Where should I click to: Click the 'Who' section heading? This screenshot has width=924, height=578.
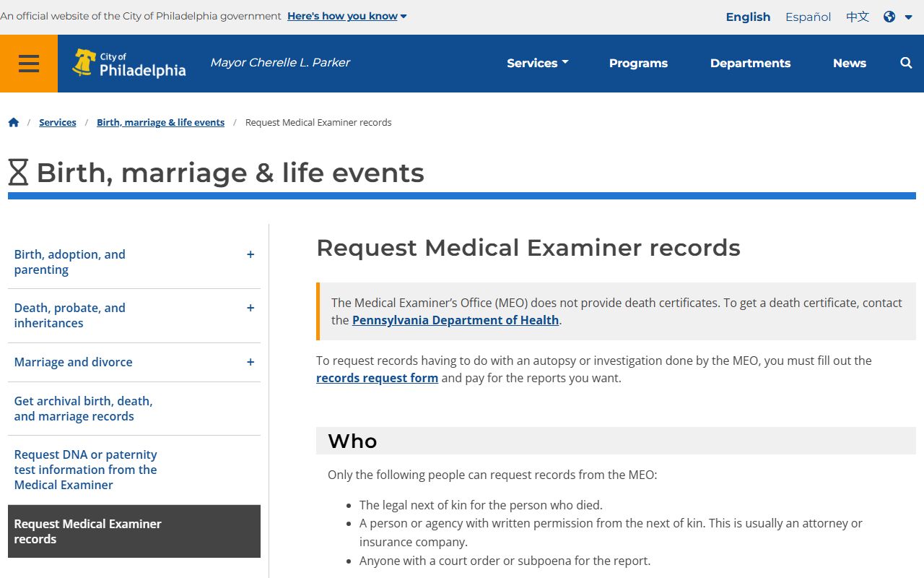click(x=352, y=441)
